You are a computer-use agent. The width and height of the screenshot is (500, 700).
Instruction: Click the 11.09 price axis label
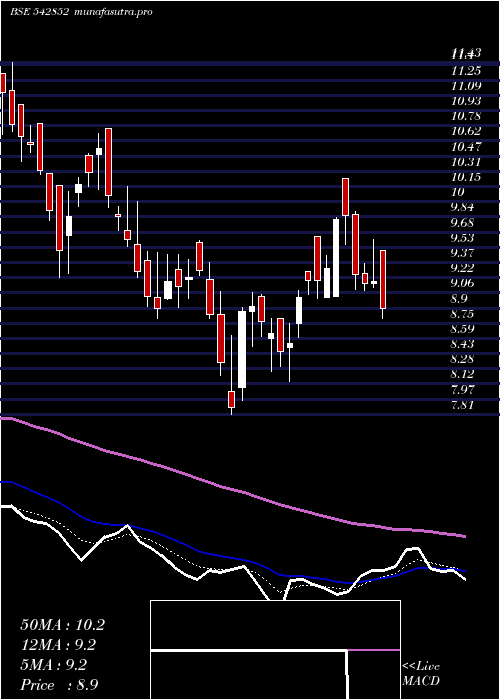coord(466,86)
